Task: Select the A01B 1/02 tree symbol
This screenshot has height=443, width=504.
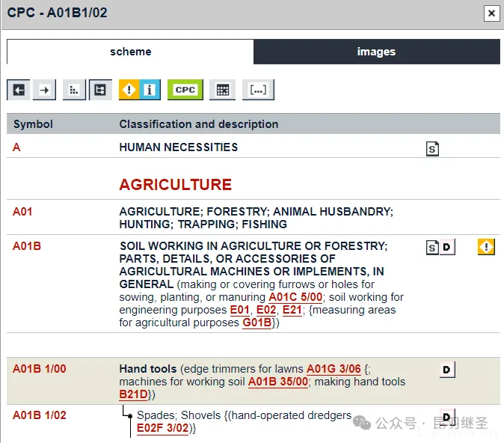Action: (40, 415)
